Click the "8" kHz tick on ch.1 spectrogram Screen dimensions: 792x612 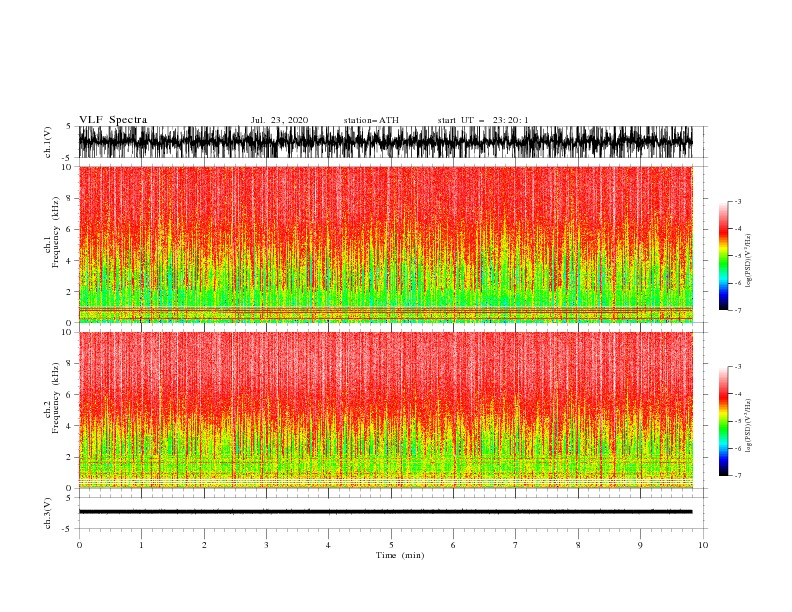pyautogui.click(x=70, y=198)
